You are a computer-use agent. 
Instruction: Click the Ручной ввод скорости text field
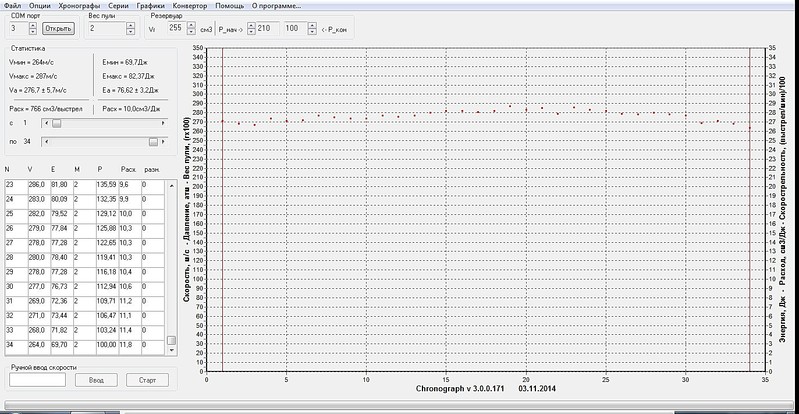(x=36, y=380)
